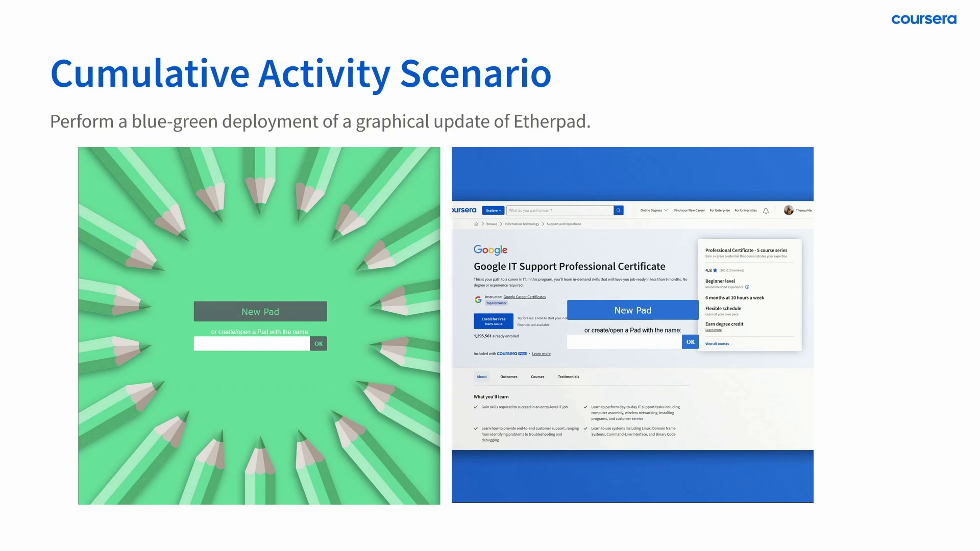Expand the Online Degrees dropdown

pyautogui.click(x=654, y=210)
